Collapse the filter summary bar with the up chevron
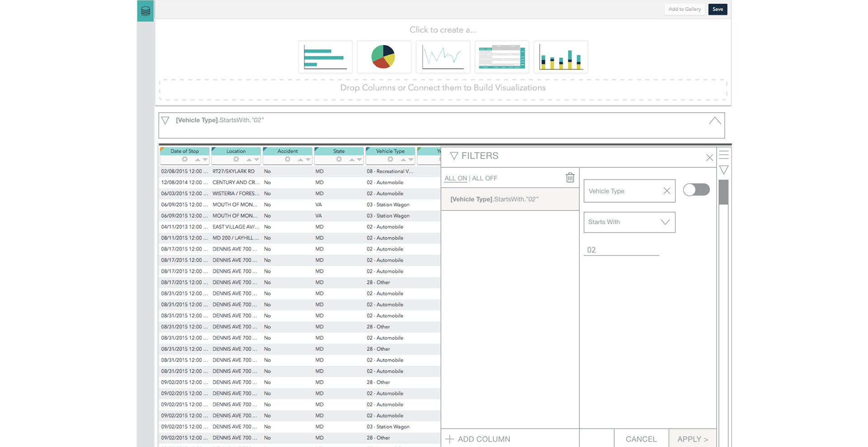The height and width of the screenshot is (447, 868). [x=715, y=121]
